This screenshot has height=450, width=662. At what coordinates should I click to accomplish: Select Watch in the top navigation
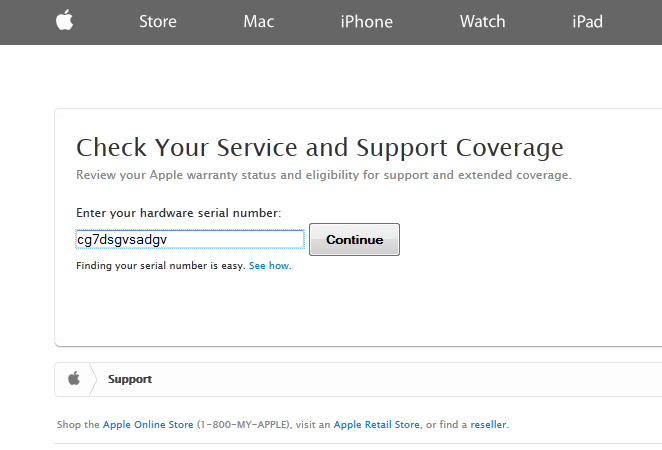click(482, 22)
